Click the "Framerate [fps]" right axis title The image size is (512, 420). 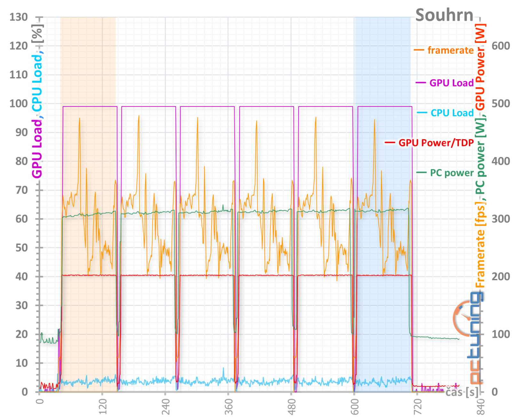pos(480,245)
